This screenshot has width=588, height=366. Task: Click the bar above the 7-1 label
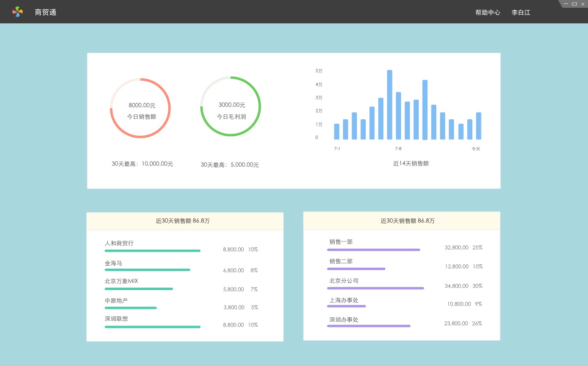[337, 131]
